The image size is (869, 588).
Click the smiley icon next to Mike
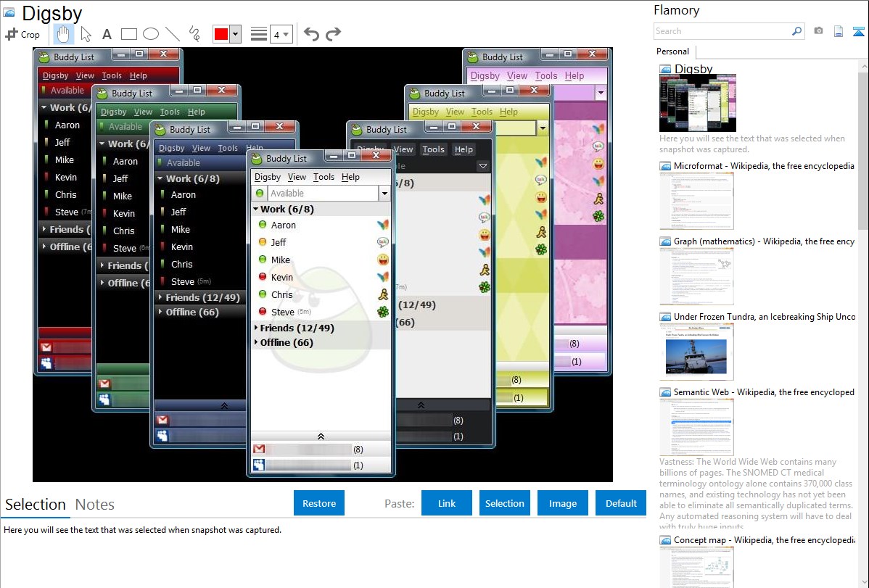click(382, 260)
